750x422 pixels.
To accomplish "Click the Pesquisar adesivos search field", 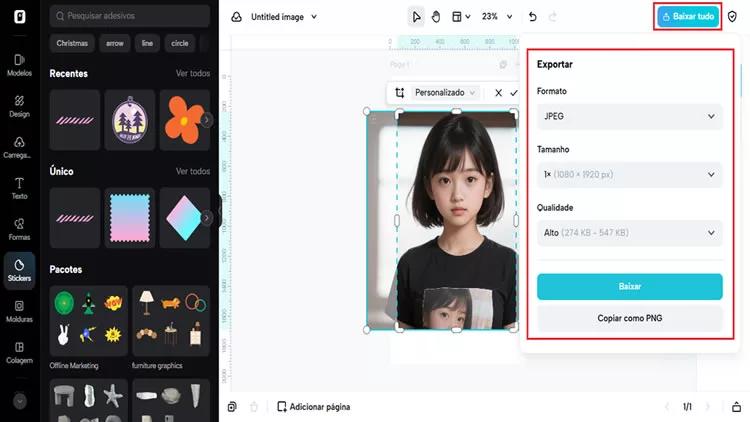I will 130,16.
